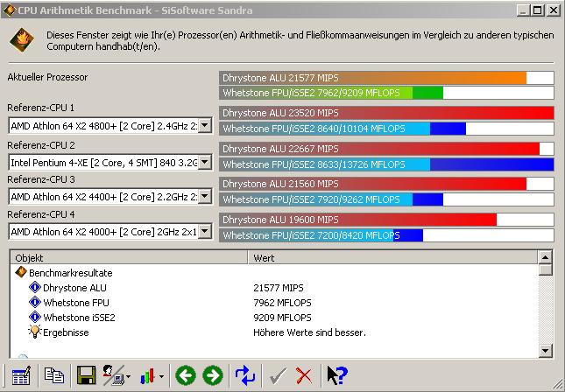Click the Sandra icon in the title bar
This screenshot has height=392, width=565.
pos(9,10)
